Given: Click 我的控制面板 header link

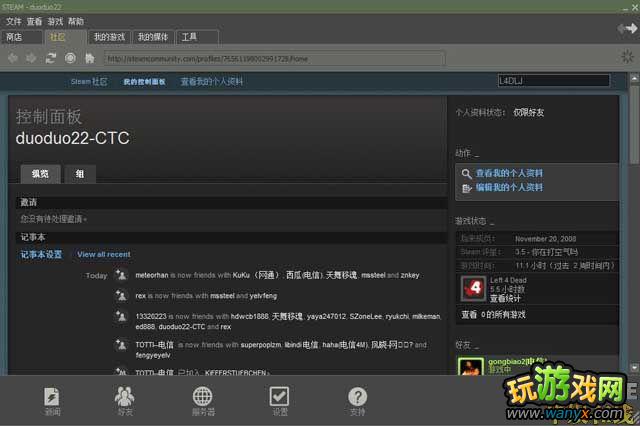Looking at the screenshot, I should pos(144,82).
